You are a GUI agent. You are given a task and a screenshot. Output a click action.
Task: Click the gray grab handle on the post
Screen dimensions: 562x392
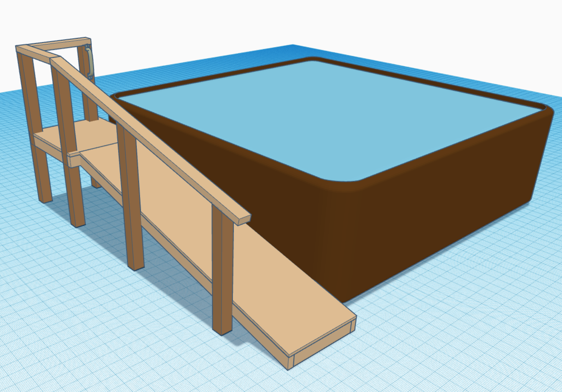(89, 61)
